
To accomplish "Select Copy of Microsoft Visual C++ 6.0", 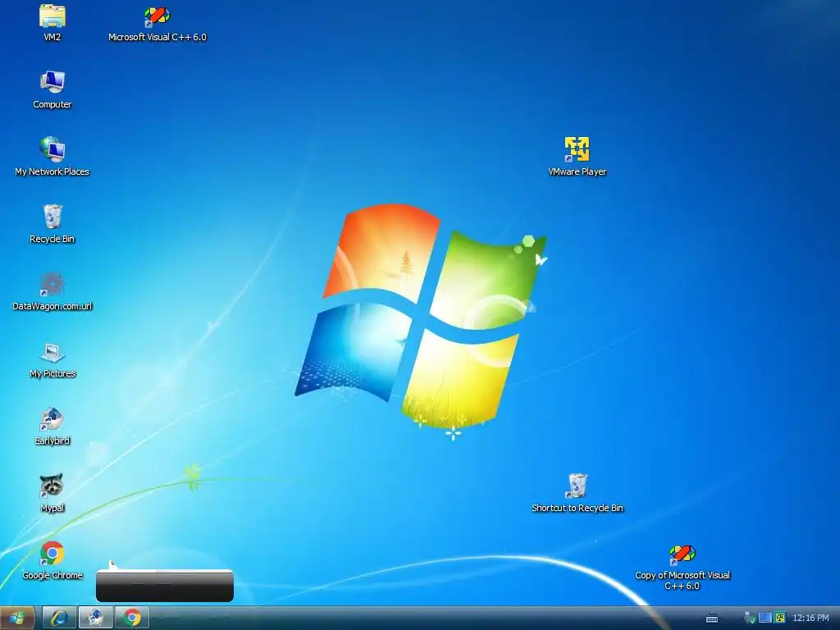I will [x=682, y=567].
